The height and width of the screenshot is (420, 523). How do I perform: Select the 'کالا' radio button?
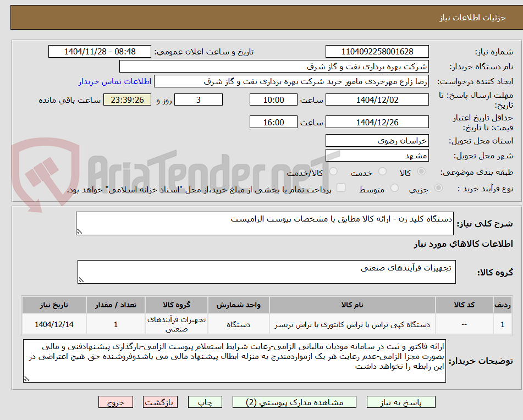[421, 172]
